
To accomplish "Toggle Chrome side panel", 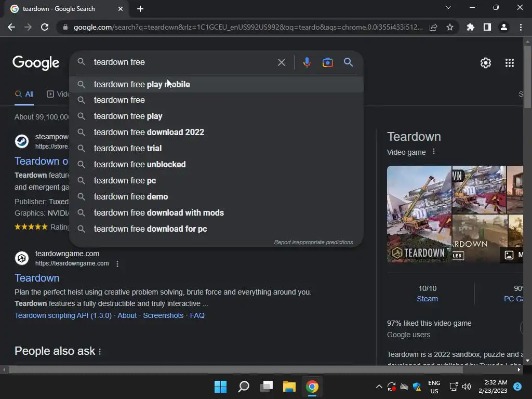I will (487, 27).
